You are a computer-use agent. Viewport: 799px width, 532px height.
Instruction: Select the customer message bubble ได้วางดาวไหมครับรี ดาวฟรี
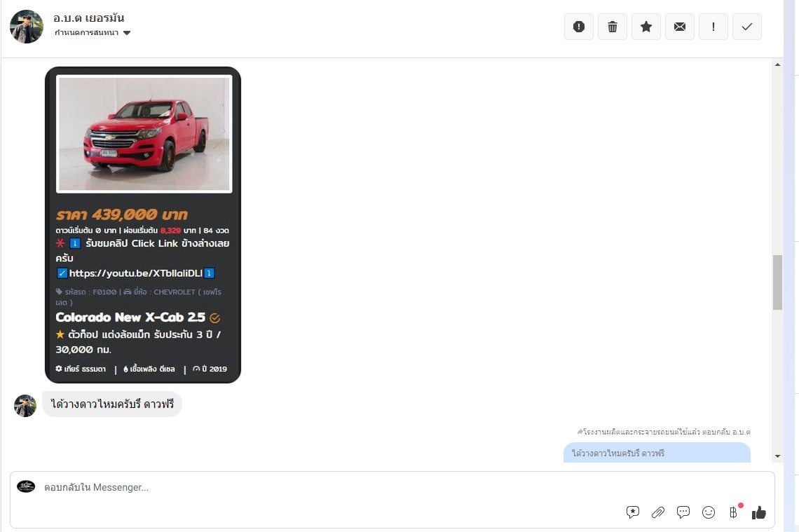(112, 404)
